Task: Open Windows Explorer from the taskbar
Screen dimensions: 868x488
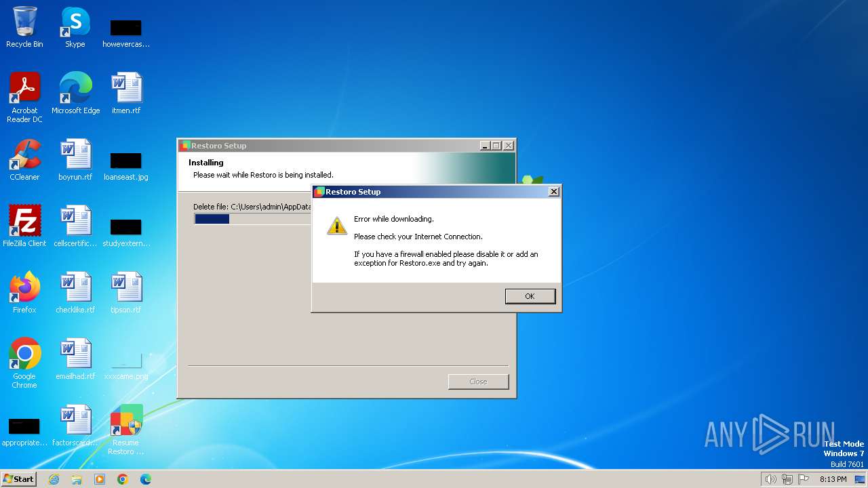Action: [x=77, y=479]
